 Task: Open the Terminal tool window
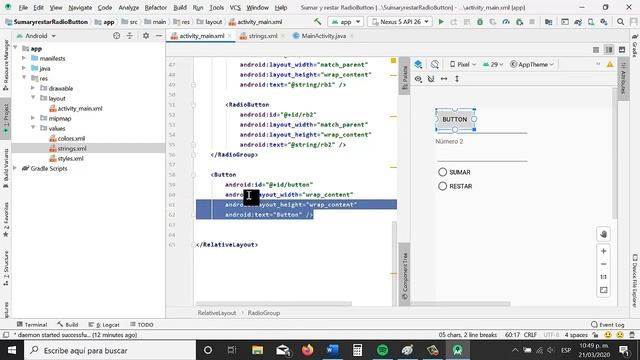pos(32,324)
